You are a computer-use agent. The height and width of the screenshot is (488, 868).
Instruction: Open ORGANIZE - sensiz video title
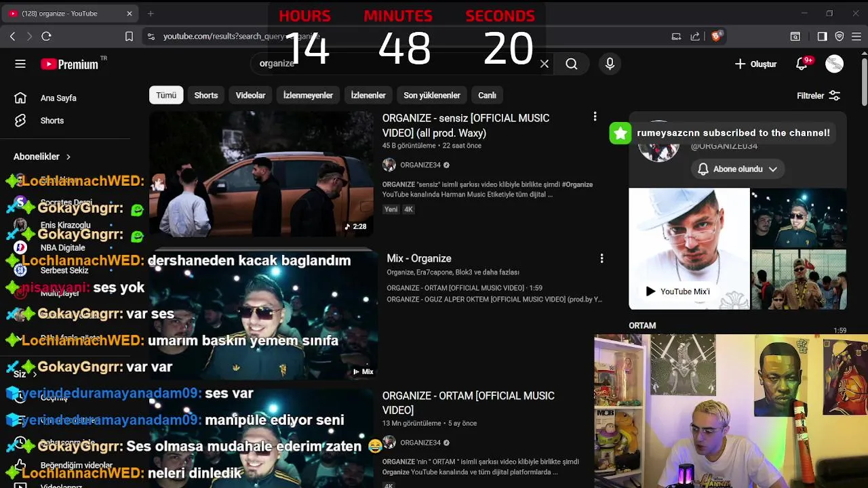pos(466,125)
